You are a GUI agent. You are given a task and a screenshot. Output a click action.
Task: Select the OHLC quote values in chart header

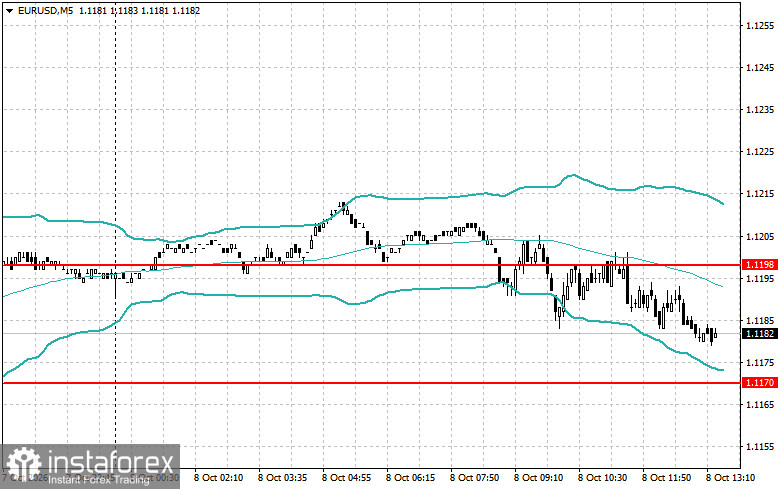(139, 10)
